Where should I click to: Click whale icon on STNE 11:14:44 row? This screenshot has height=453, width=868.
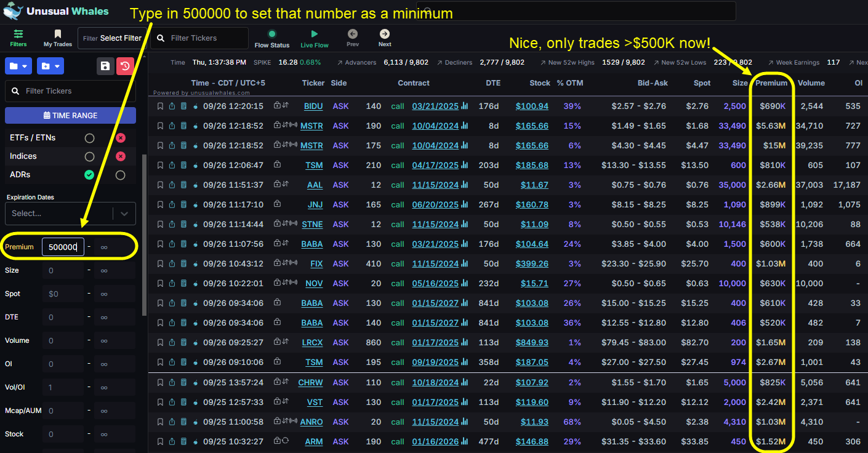[x=195, y=224]
